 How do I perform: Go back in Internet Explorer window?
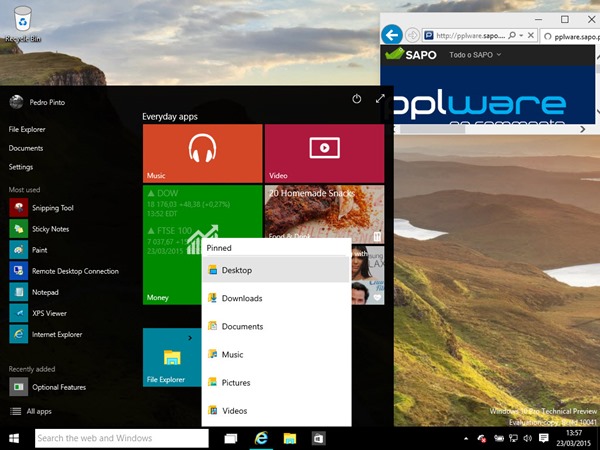coord(392,35)
